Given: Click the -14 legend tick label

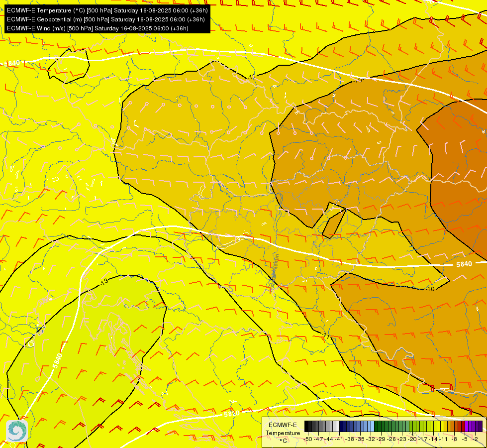Looking at the screenshot, I should click(433, 439).
